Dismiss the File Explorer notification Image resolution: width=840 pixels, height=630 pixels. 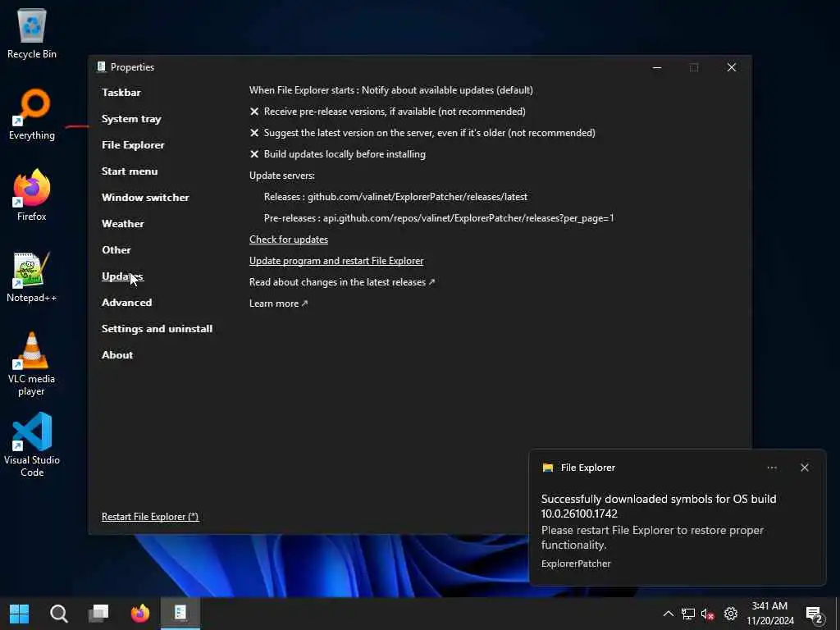[x=804, y=468]
